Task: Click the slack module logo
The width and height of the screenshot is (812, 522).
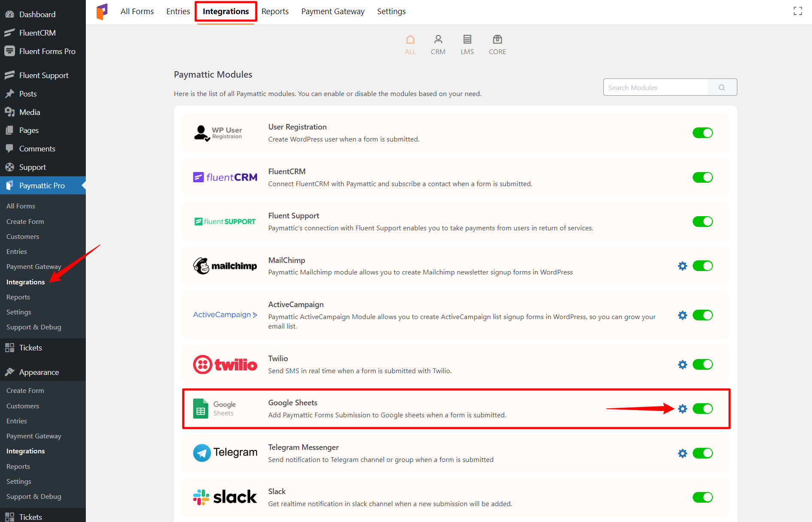Action: (x=225, y=497)
